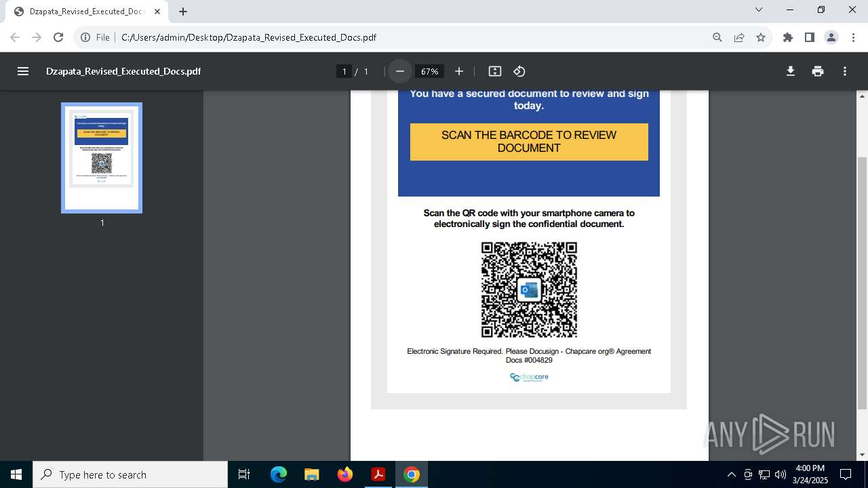Click SCAN THE BARCODE TO REVIEW DOCUMENT button
Image resolution: width=868 pixels, height=488 pixels.
(x=529, y=142)
